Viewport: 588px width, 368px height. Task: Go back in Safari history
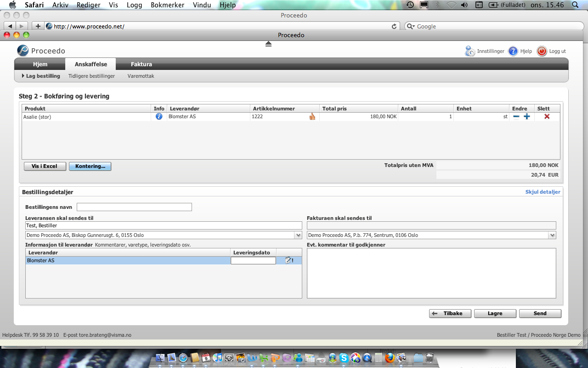[10, 26]
